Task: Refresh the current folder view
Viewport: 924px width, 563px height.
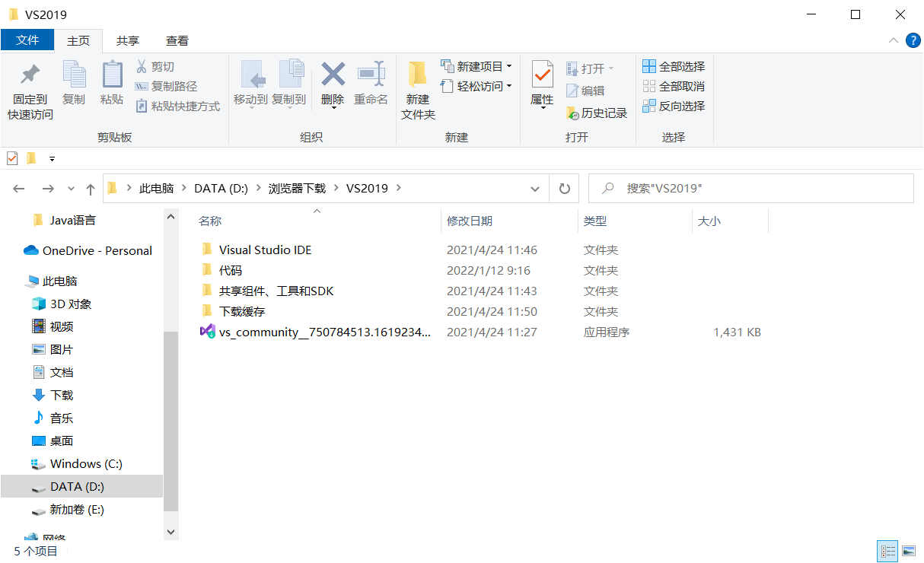Action: coord(564,189)
